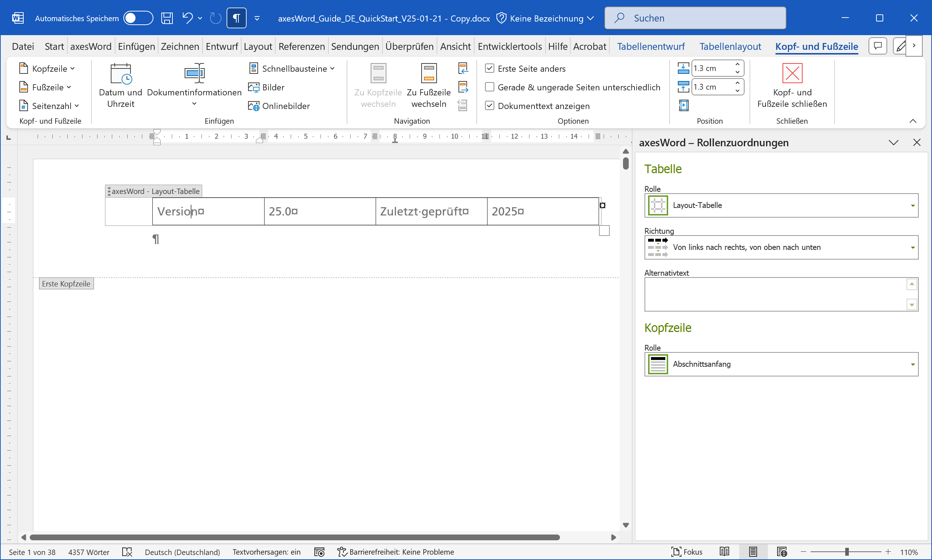
Task: Click the tab selector at ruler corner
Action: pyautogui.click(x=9, y=137)
